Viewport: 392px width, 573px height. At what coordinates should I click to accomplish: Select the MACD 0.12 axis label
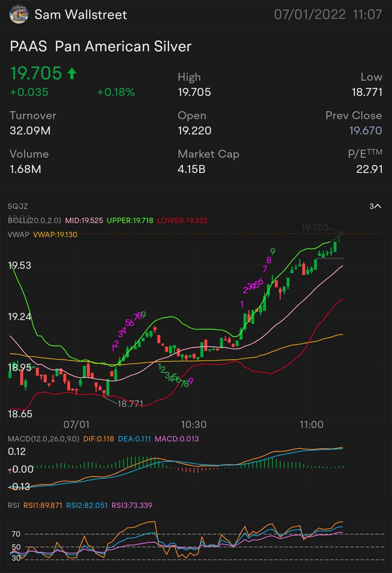pos(17,452)
